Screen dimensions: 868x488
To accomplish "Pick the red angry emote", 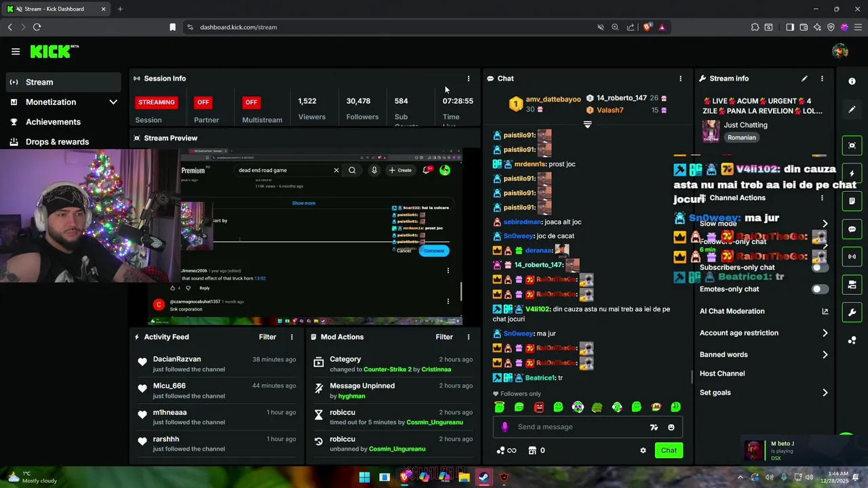I will [x=539, y=407].
